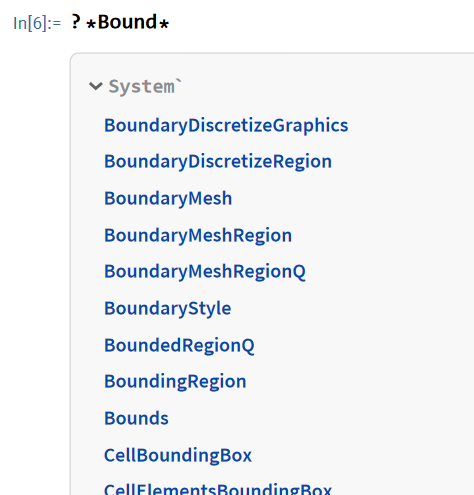The image size is (474, 495).
Task: Show info for BoundaryStyle
Action: (x=168, y=309)
